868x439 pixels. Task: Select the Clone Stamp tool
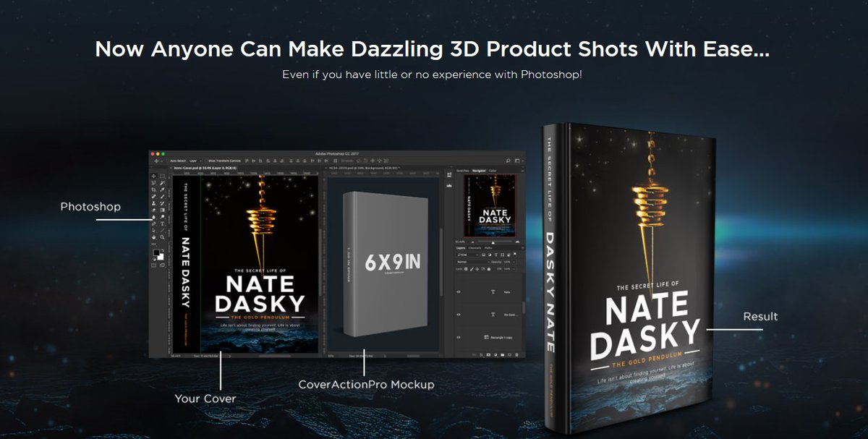click(x=153, y=203)
